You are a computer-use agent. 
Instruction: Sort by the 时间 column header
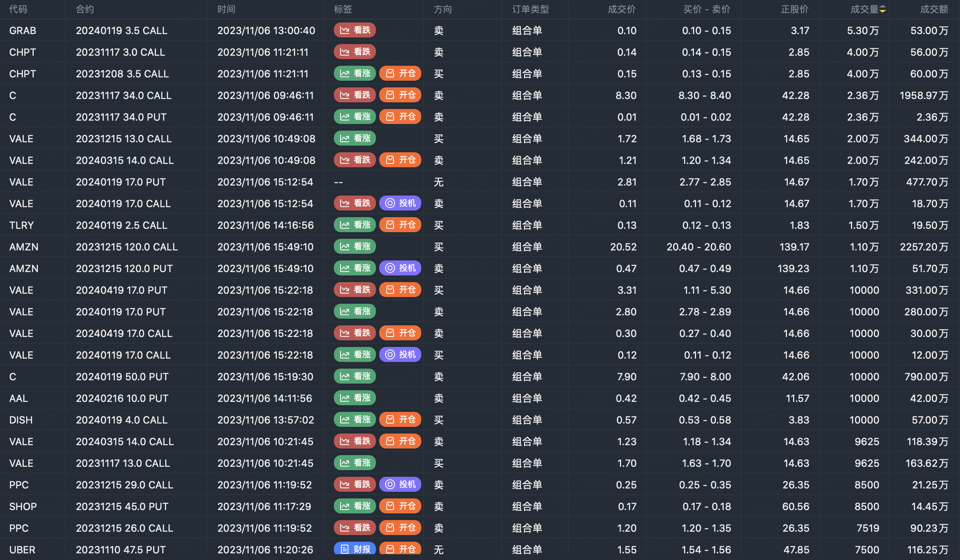tap(226, 9)
